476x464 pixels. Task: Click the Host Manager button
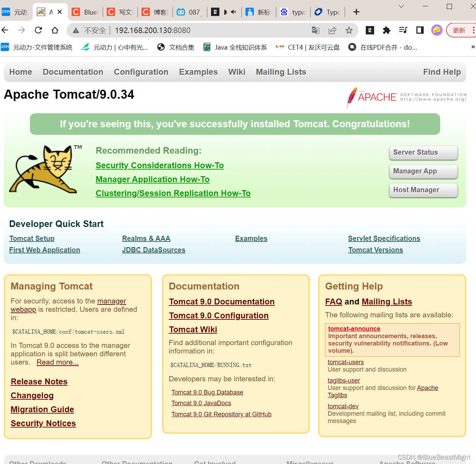423,190
